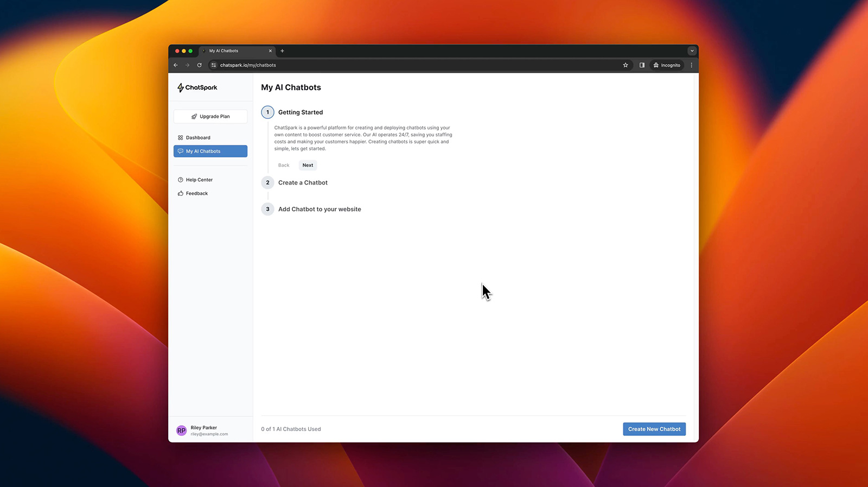The width and height of the screenshot is (868, 487).
Task: Open a new browser tab with plus icon
Action: point(282,51)
